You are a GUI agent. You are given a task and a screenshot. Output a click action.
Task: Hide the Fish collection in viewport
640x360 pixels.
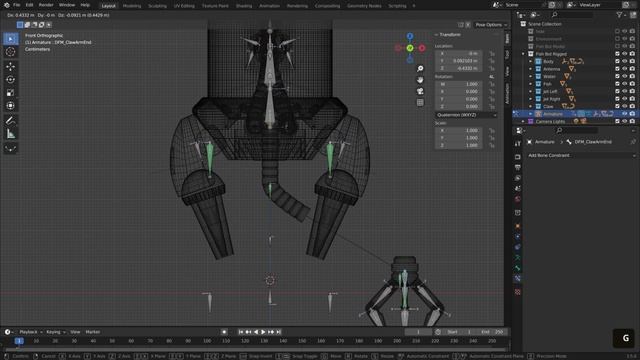pyautogui.click(x=624, y=84)
